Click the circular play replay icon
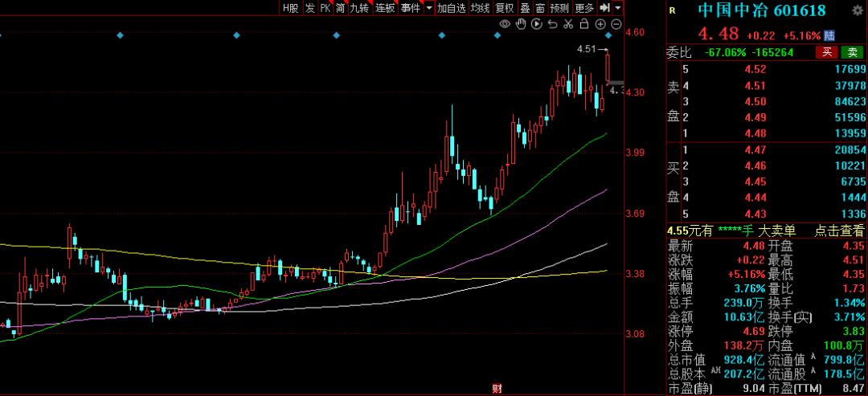This screenshot has width=868, height=396. (536, 24)
